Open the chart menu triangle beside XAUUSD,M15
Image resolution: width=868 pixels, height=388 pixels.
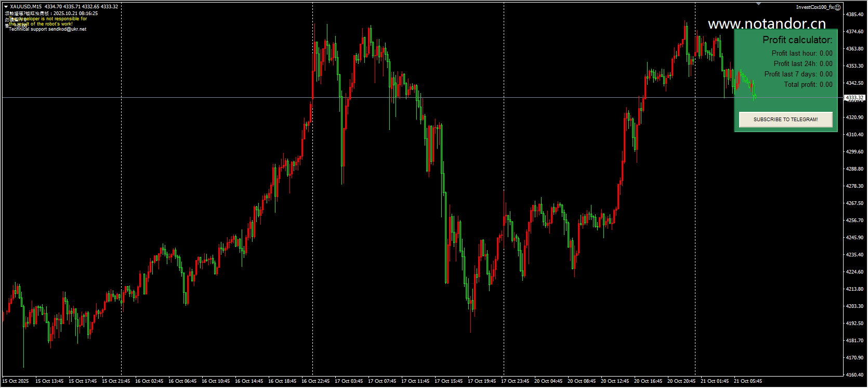coord(6,7)
